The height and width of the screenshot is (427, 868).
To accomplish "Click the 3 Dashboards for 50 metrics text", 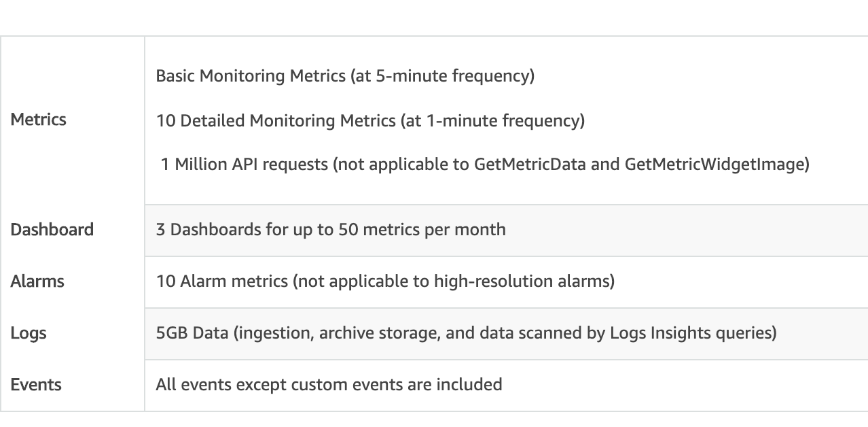I will [331, 230].
